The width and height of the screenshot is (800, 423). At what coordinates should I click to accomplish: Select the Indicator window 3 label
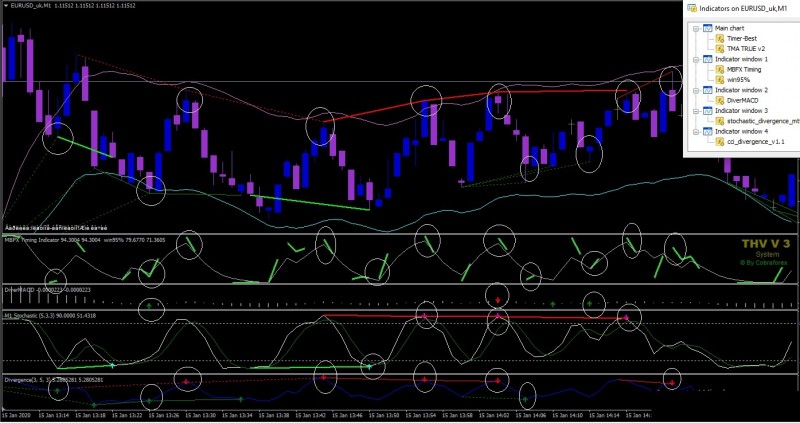(741, 111)
